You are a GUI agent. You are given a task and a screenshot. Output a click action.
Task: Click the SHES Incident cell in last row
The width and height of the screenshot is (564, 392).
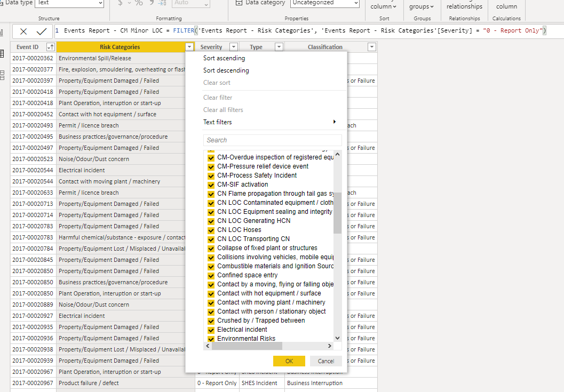[x=262, y=383]
